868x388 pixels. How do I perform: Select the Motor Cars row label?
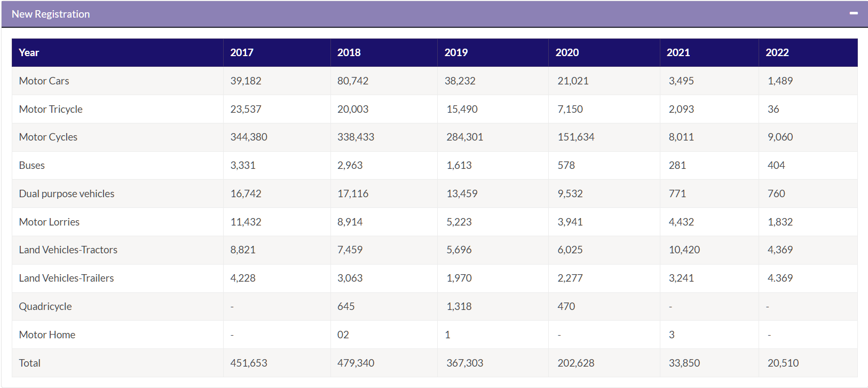click(x=44, y=81)
